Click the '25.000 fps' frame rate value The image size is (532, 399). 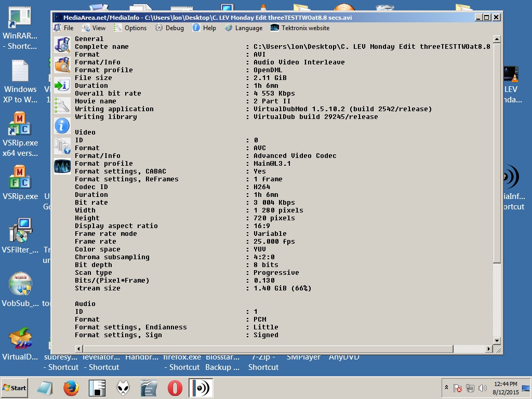point(274,242)
